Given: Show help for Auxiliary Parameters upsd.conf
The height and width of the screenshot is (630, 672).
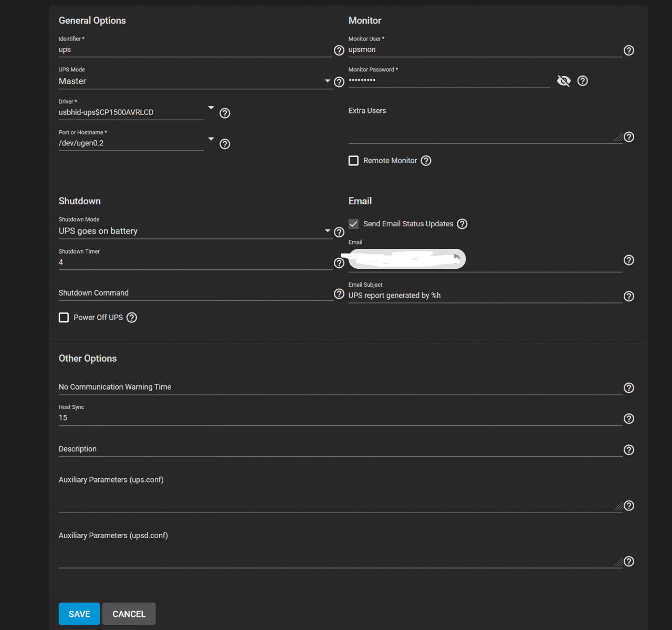Looking at the screenshot, I should (x=629, y=561).
